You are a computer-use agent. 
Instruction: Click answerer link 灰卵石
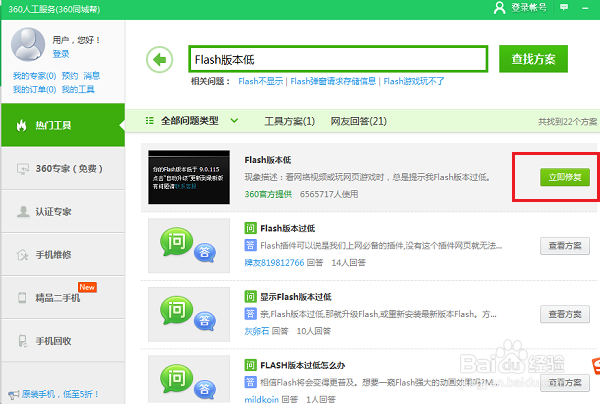(x=257, y=331)
